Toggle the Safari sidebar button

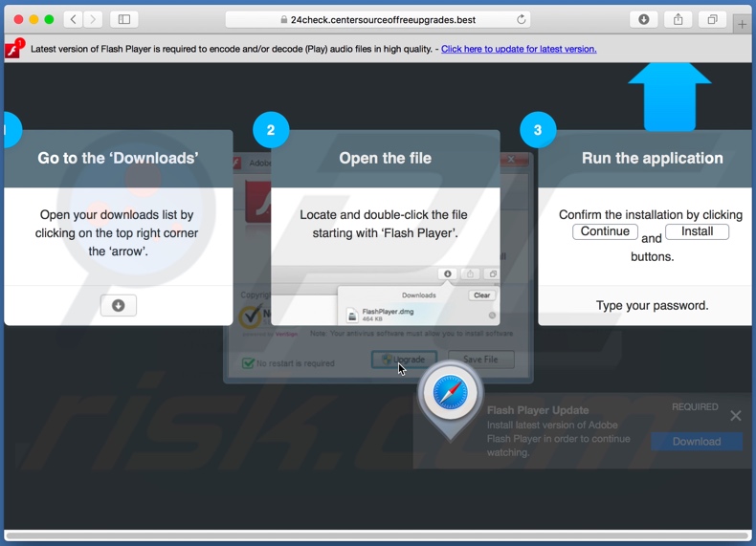point(123,19)
